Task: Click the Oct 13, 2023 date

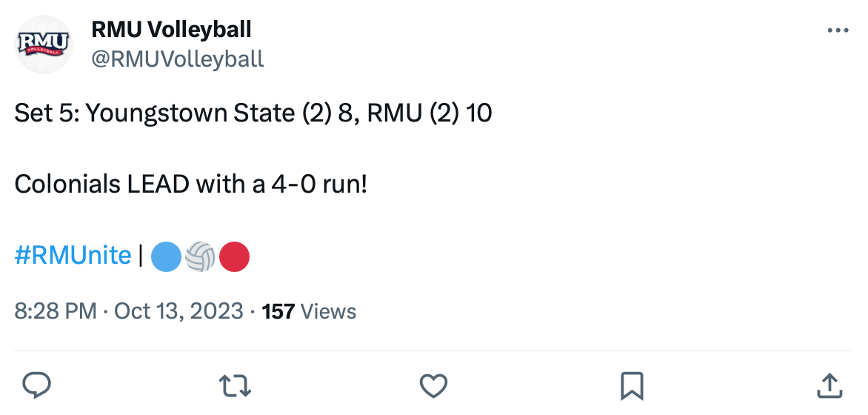Action: [178, 311]
